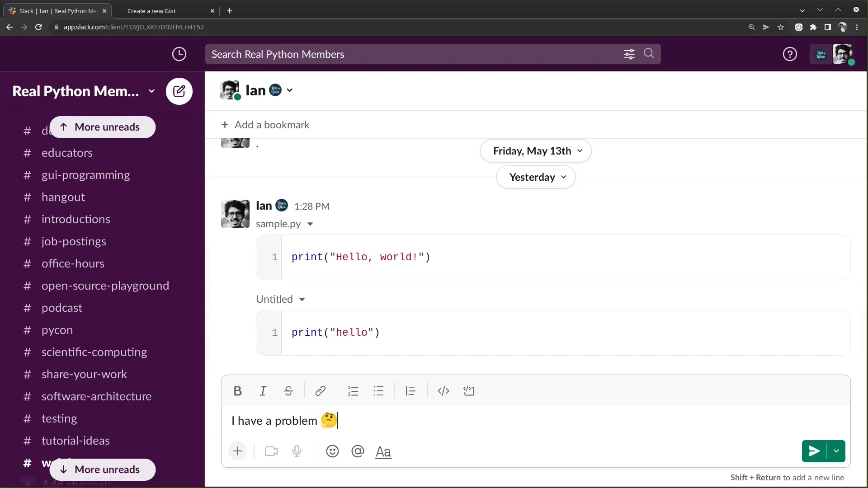Toggle strikethrough formatting
Screen dimensions: 868x488
pyautogui.click(x=288, y=391)
